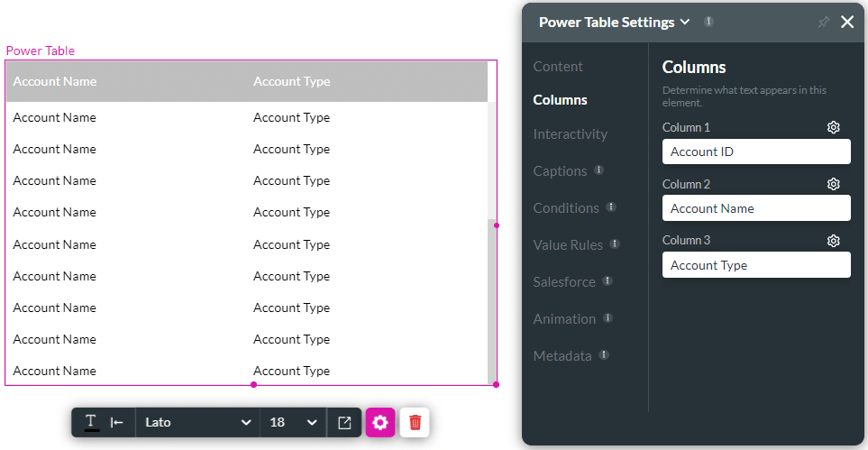This screenshot has height=450, width=868.
Task: Open the Conditions section
Action: click(566, 208)
